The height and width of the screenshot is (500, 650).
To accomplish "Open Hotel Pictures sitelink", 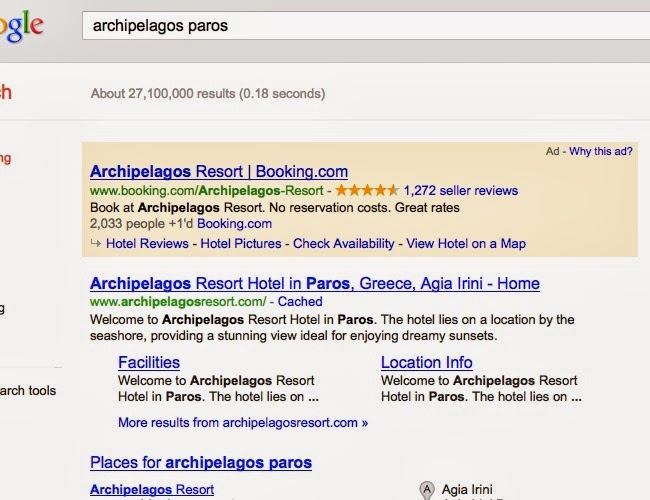I will pos(241,243).
